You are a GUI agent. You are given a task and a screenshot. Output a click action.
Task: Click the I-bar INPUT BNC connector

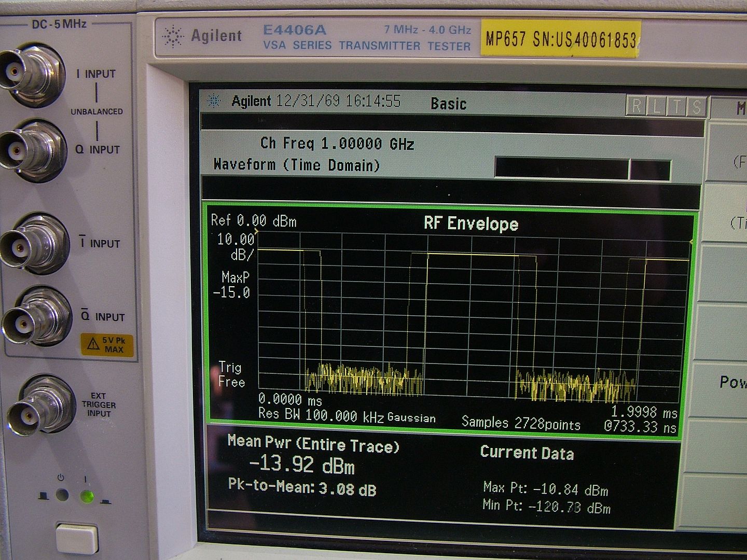coord(34,244)
